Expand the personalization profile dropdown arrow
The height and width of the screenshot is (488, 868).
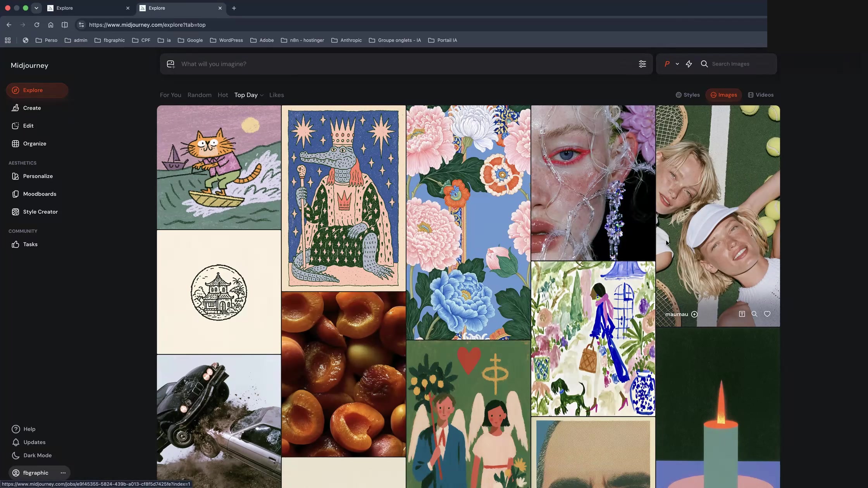coord(677,64)
